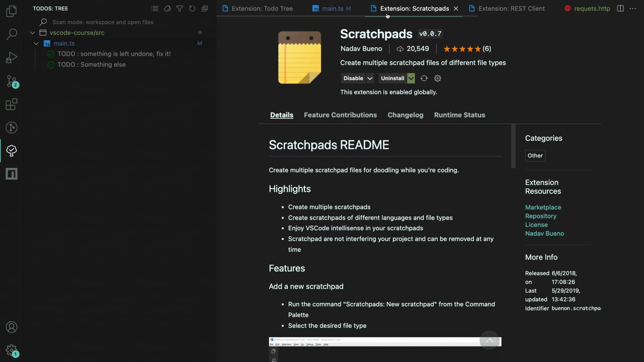Image resolution: width=644 pixels, height=362 pixels.
Task: Click the Scratchpads notepad extension logo
Action: coord(300,57)
